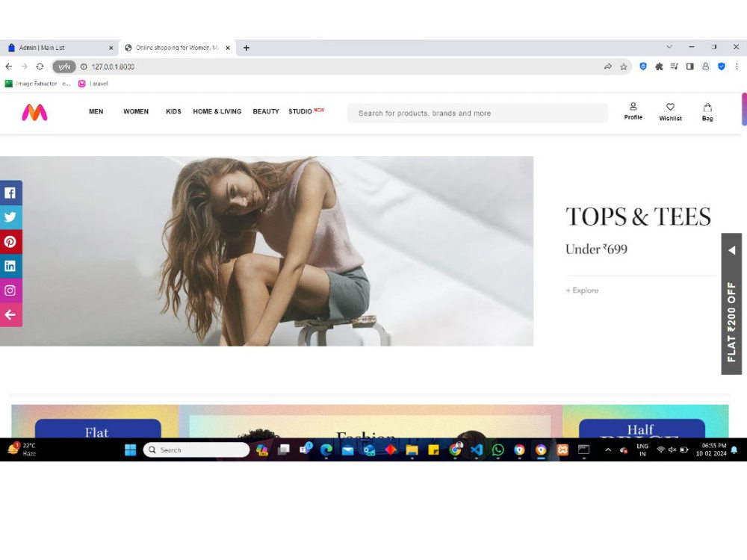Open the Profile icon in the header
This screenshot has height=560, width=747.
click(633, 111)
